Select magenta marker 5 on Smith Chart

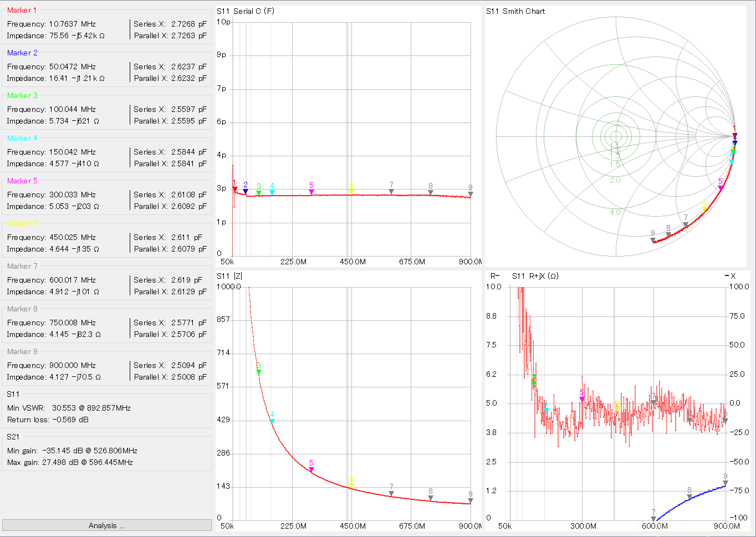click(721, 188)
